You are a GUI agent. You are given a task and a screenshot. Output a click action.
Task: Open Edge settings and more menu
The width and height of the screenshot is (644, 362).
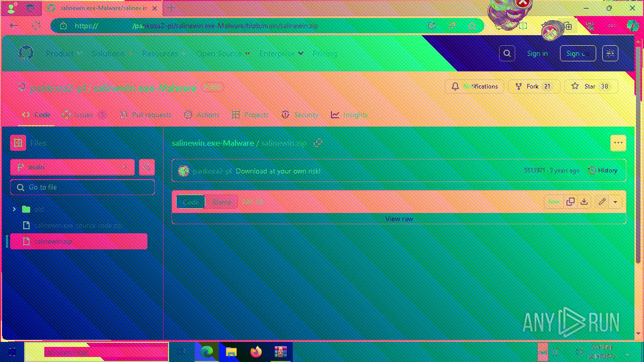click(x=612, y=26)
